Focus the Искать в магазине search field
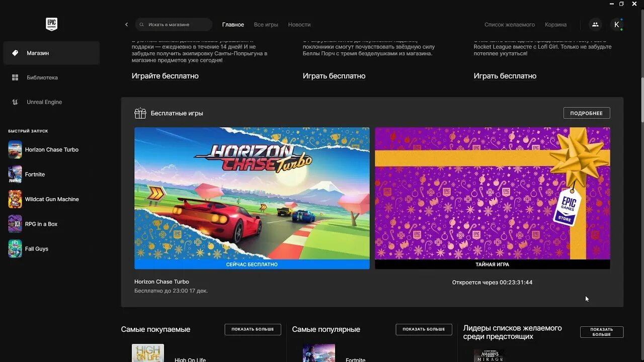Image resolution: width=644 pixels, height=362 pixels. pyautogui.click(x=174, y=25)
